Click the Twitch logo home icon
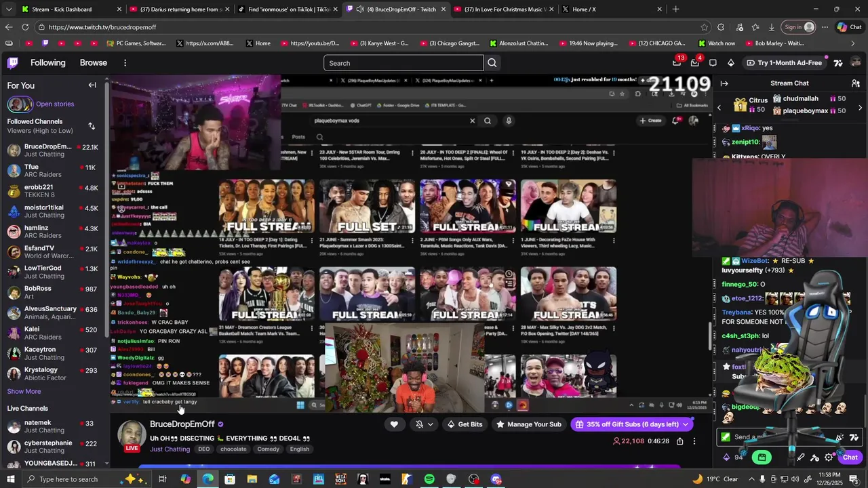The height and width of the screenshot is (488, 868). coord(12,62)
